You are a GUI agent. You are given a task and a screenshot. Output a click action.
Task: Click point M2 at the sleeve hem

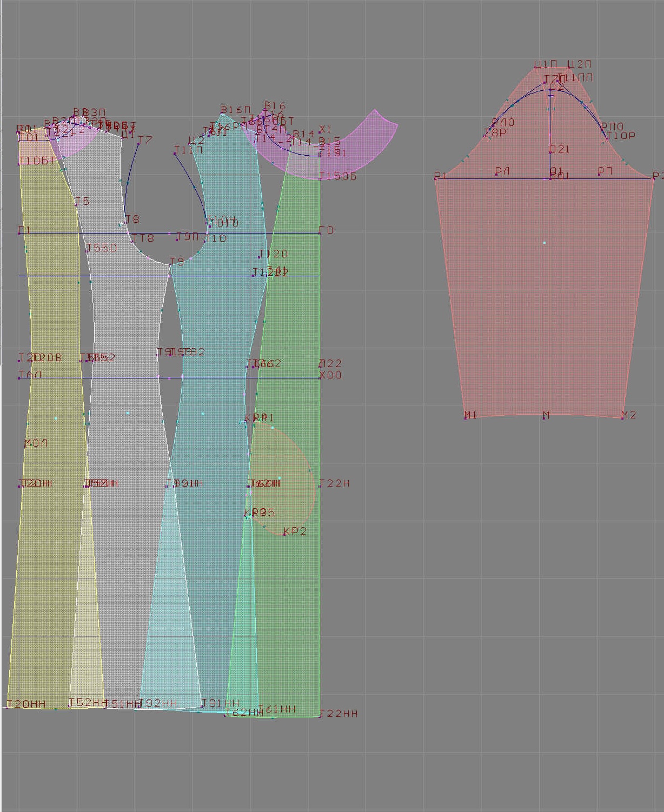(623, 418)
